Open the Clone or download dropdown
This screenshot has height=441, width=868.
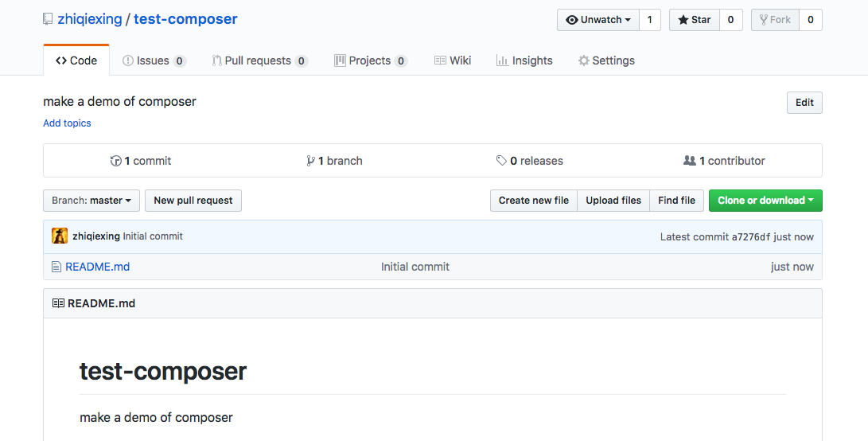pos(765,201)
